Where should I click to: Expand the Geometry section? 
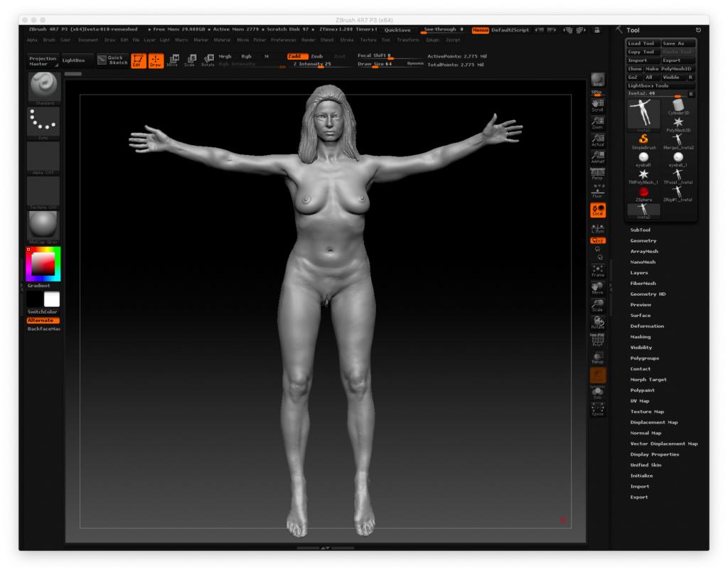point(643,240)
